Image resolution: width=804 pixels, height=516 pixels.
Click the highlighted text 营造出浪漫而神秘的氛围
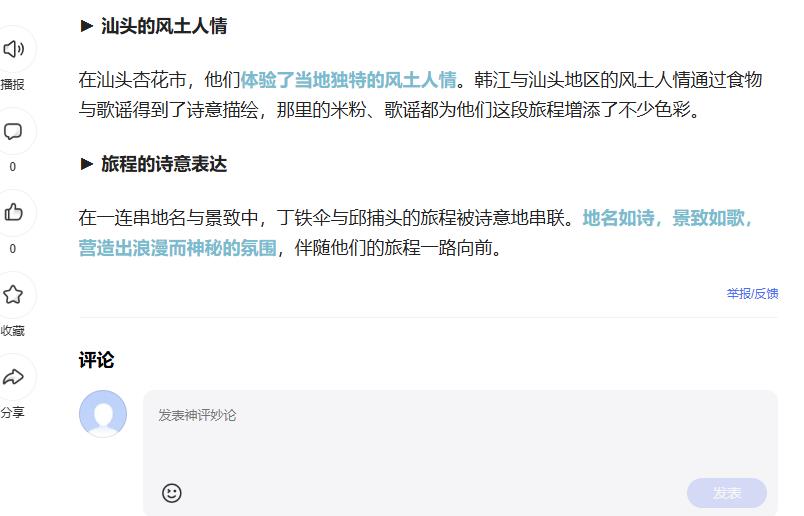click(x=177, y=248)
